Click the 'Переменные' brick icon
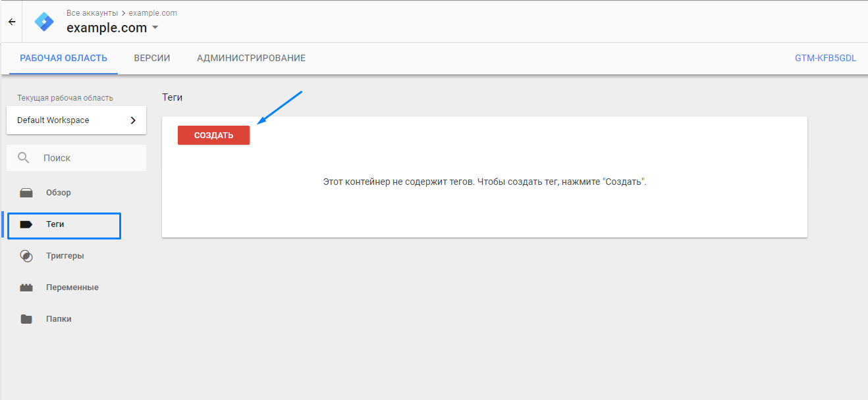Image resolution: width=868 pixels, height=400 pixels. (x=26, y=287)
